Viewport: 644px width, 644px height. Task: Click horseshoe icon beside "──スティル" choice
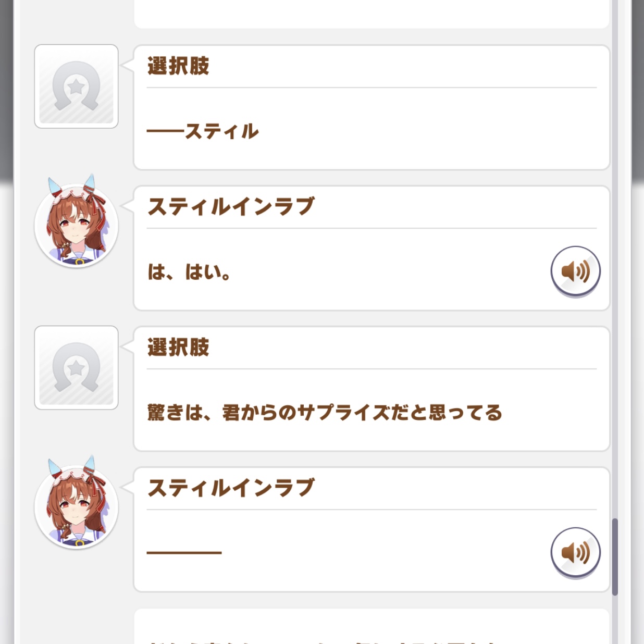coord(76,86)
